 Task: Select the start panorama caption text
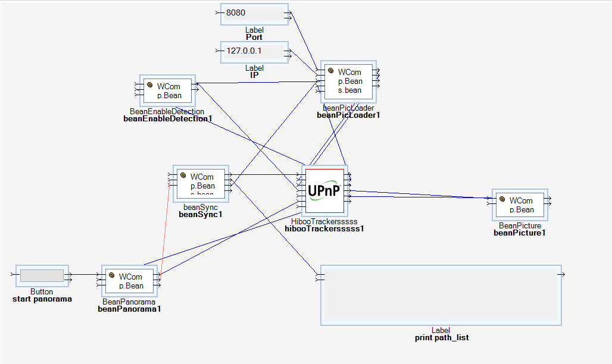tap(42, 299)
